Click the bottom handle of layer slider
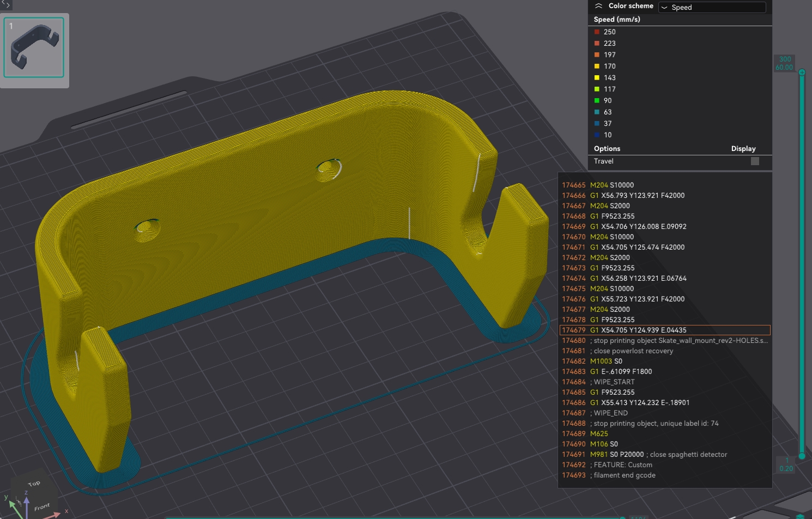 tap(802, 456)
